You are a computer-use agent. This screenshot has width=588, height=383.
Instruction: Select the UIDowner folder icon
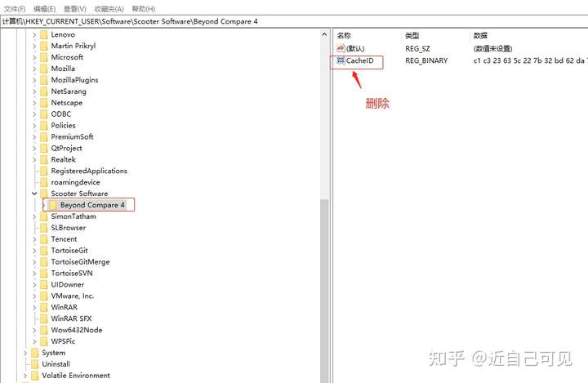[x=44, y=284]
